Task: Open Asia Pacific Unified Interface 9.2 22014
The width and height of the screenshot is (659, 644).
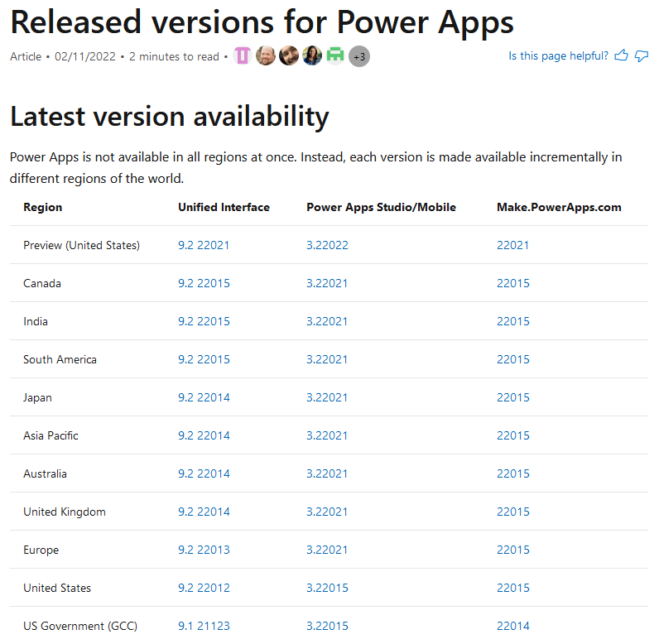Action: (204, 435)
